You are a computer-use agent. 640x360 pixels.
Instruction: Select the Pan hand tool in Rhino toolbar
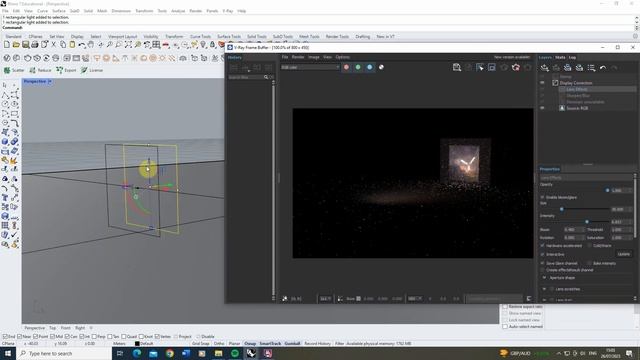[x=91, y=45]
